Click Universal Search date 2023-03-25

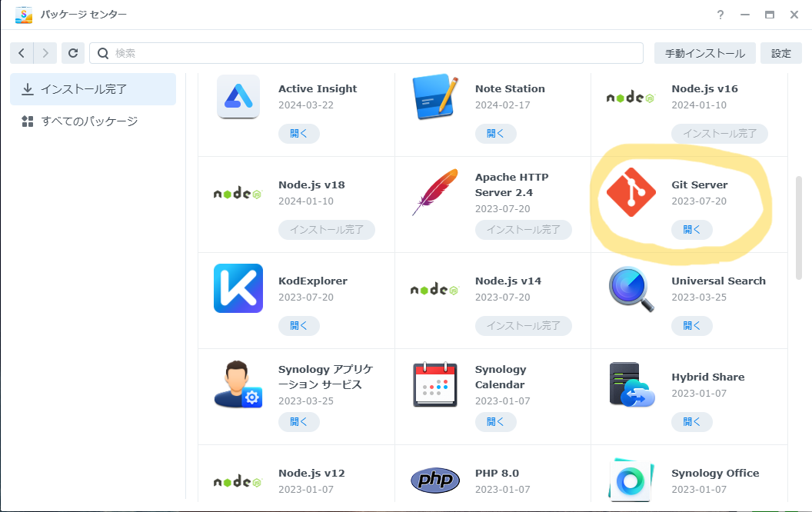699,298
